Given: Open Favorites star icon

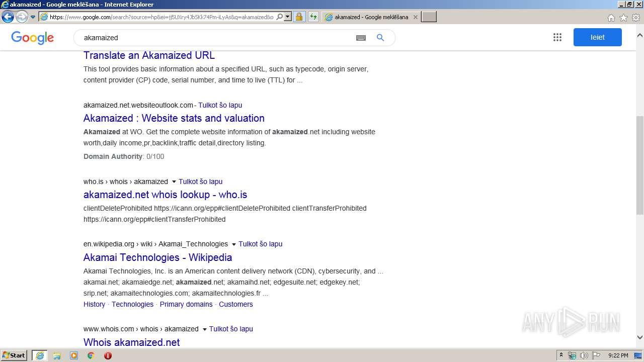Looking at the screenshot, I should [623, 18].
